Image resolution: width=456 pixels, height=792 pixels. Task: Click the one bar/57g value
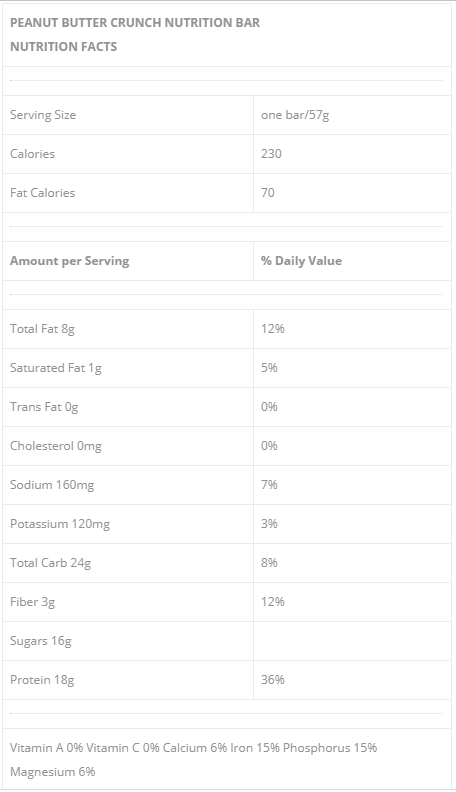(x=295, y=115)
